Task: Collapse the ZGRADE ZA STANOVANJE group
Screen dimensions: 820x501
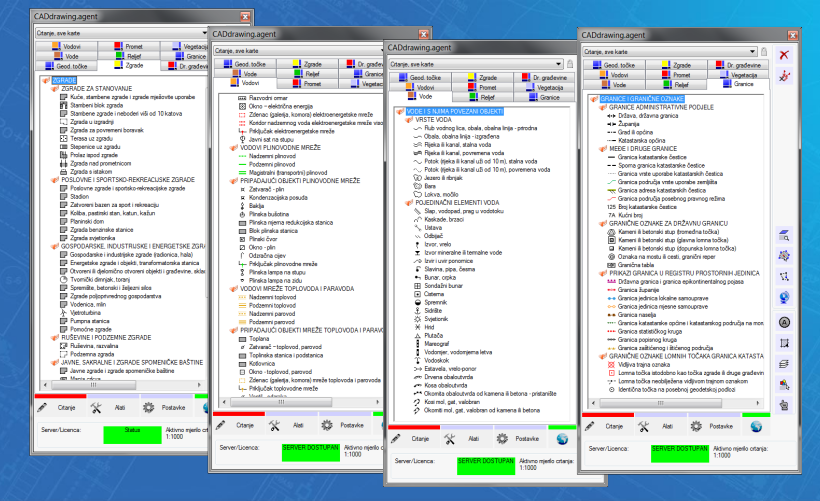Action: coord(54,88)
